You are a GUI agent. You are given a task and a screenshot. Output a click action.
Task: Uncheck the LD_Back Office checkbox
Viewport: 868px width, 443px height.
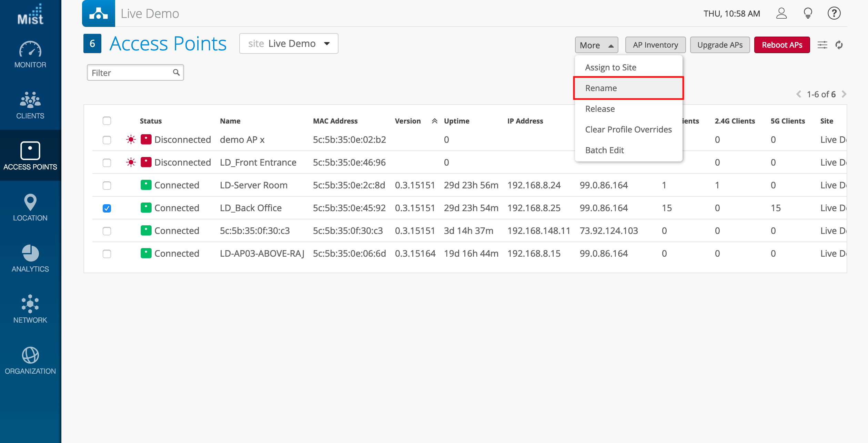pos(107,208)
